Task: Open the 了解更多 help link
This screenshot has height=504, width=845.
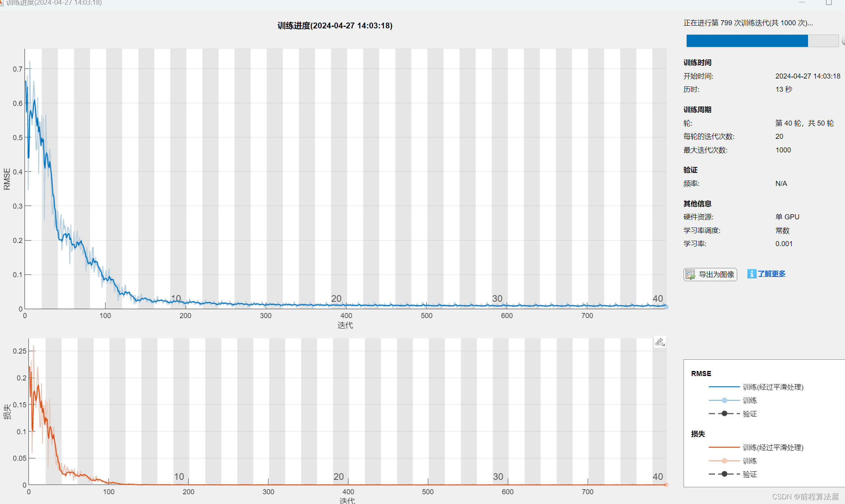Action: [x=771, y=274]
